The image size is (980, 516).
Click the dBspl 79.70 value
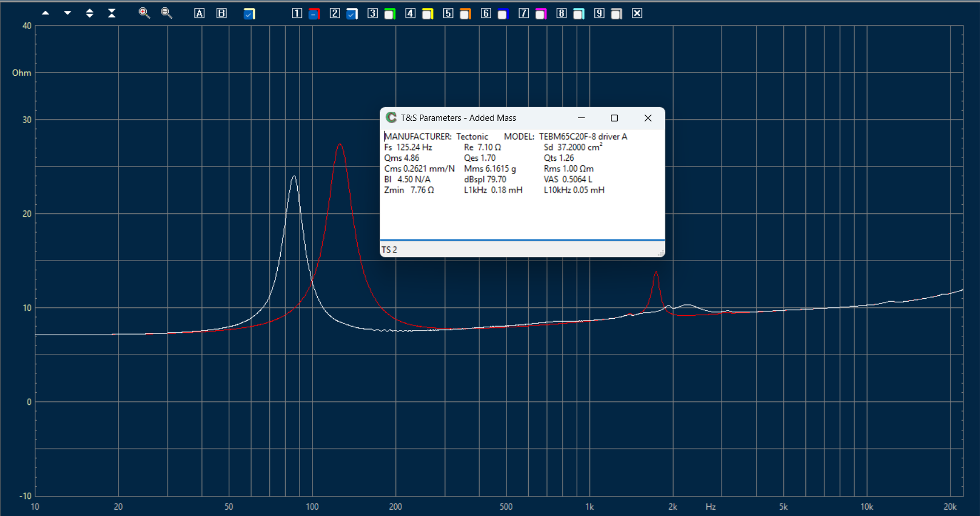click(x=485, y=180)
